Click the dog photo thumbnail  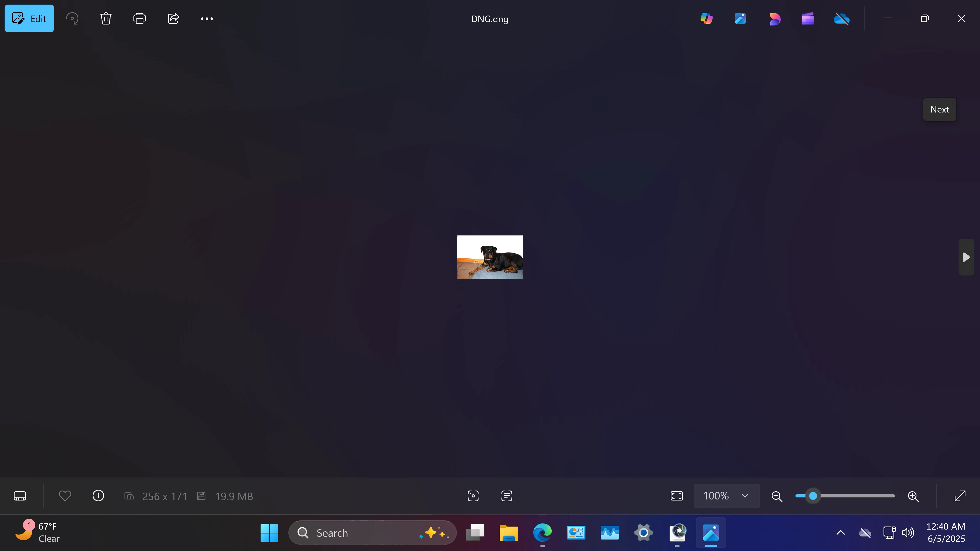click(490, 257)
